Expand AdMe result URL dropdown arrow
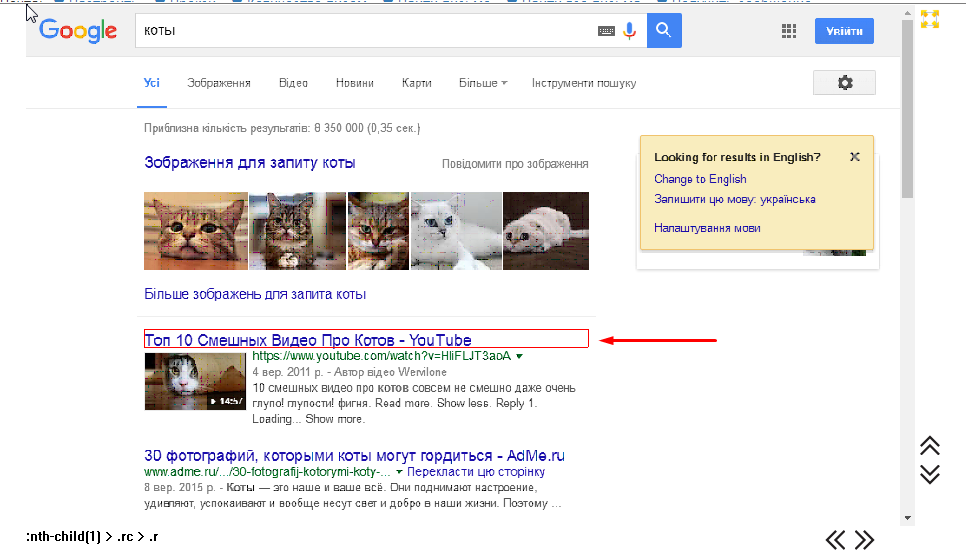 [400, 471]
